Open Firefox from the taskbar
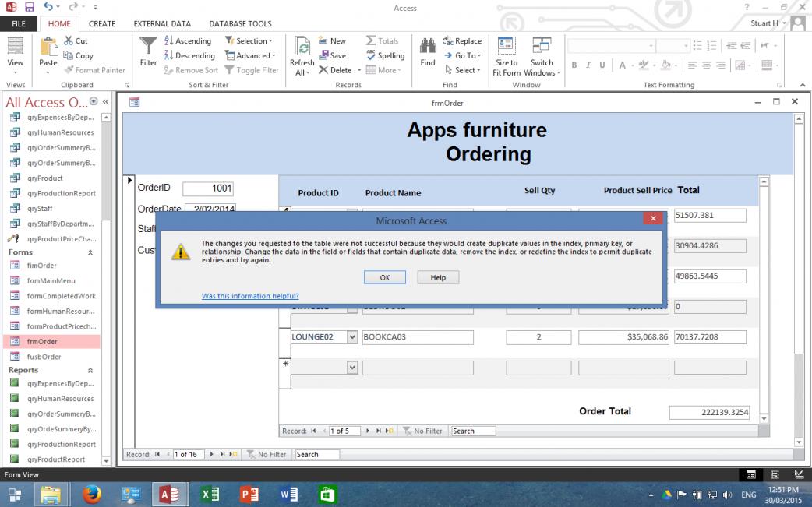This screenshot has width=812, height=507. (x=92, y=494)
